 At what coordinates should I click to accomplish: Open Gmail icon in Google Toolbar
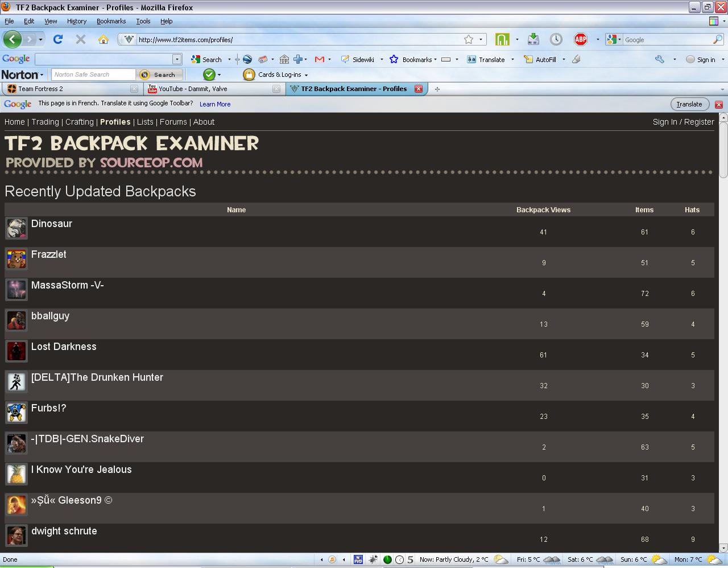319,59
